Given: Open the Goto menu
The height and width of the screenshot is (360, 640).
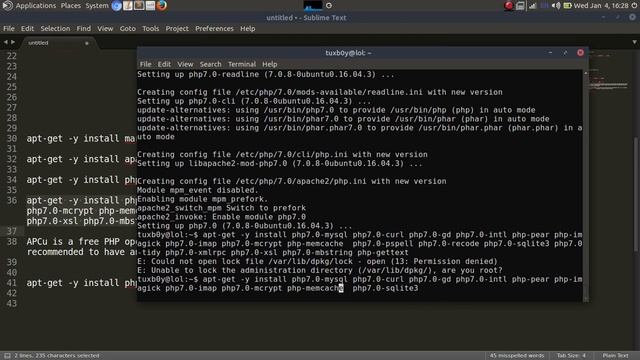Looking at the screenshot, I should click(127, 29).
